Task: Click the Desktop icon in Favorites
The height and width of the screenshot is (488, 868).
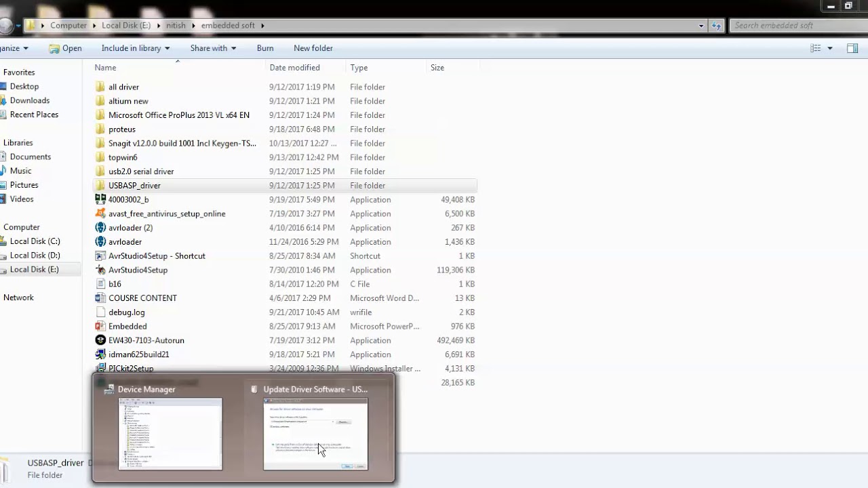Action: click(3, 86)
